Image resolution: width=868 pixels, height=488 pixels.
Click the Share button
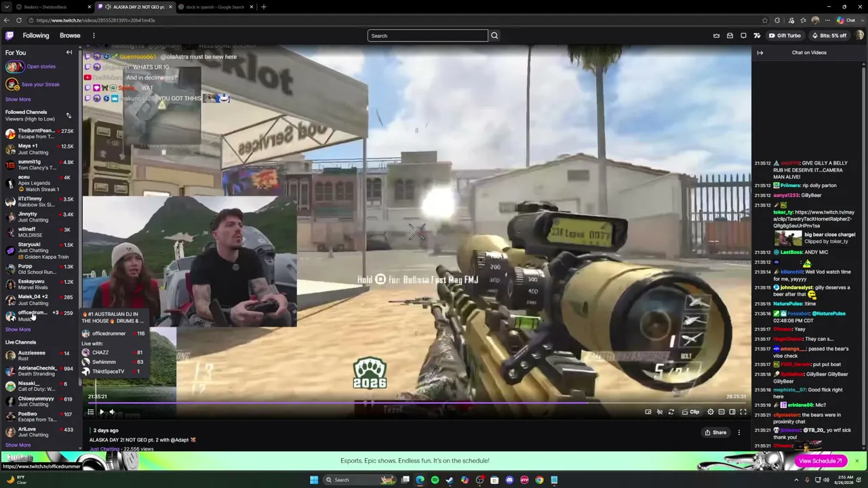click(715, 432)
